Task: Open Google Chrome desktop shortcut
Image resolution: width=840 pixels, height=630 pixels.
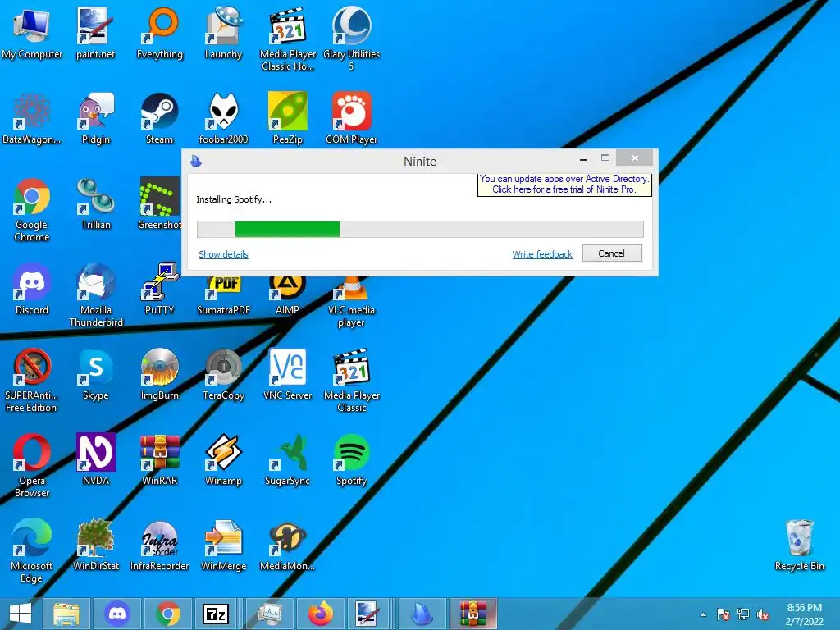Action: 32,210
